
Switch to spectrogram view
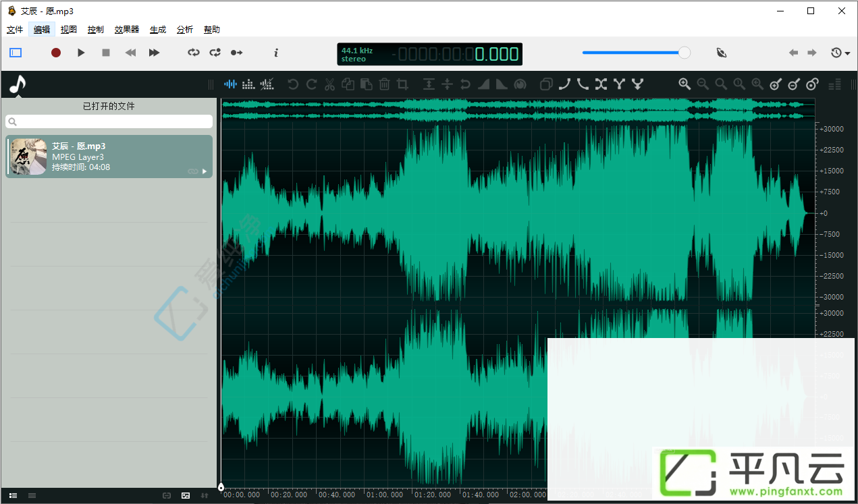pyautogui.click(x=249, y=84)
